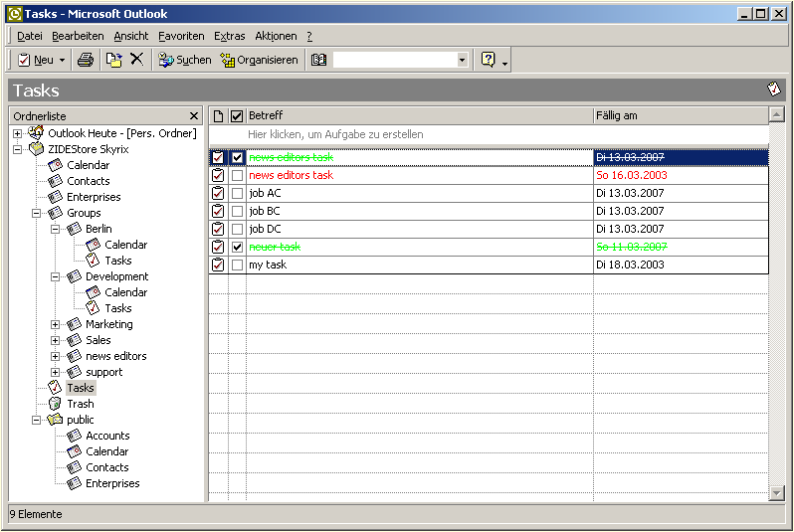
Task: Click the task icon of the 'job DC' row
Action: click(x=218, y=229)
